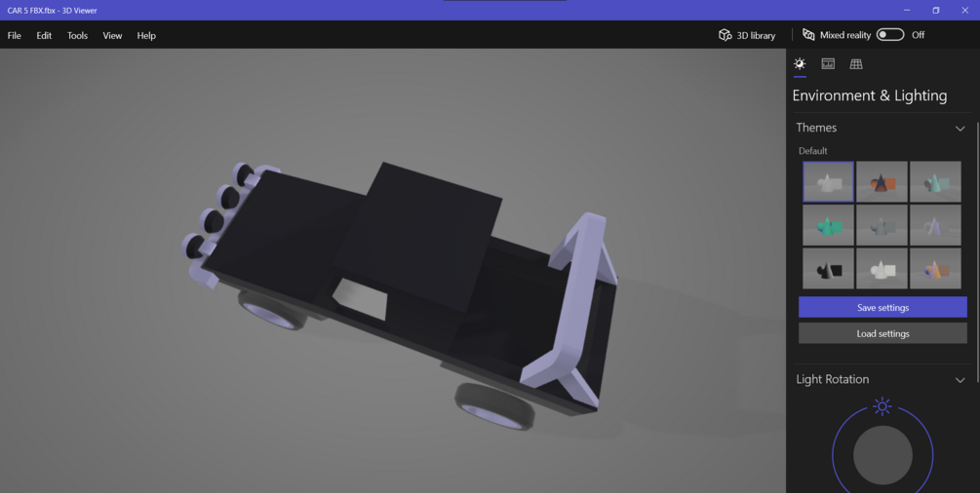Click the 'Default' theme label
The image size is (980, 493).
[812, 151]
